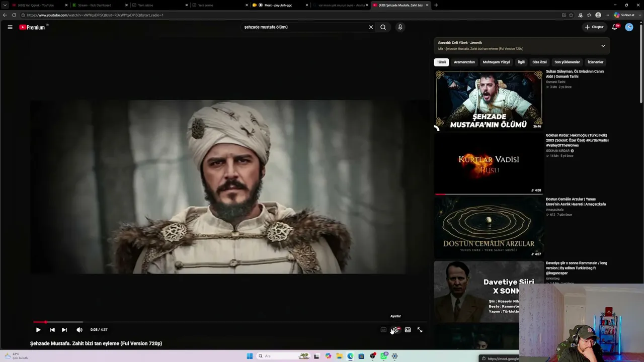Open Microsoft Edge from the taskbar

pyautogui.click(x=350, y=356)
